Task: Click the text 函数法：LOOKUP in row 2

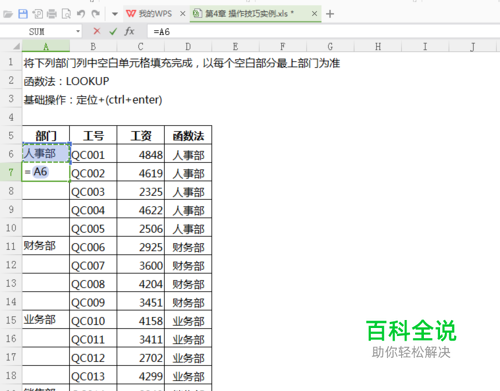Action: click(x=66, y=81)
